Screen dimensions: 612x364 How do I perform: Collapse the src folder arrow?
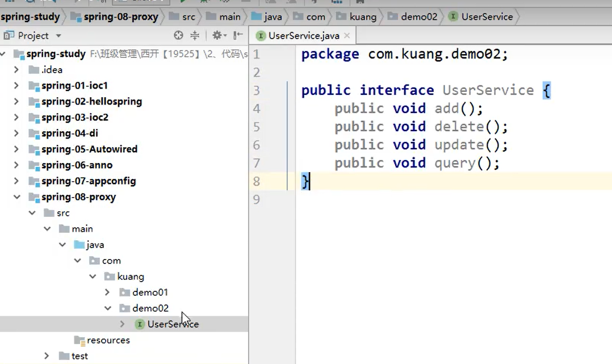32,213
